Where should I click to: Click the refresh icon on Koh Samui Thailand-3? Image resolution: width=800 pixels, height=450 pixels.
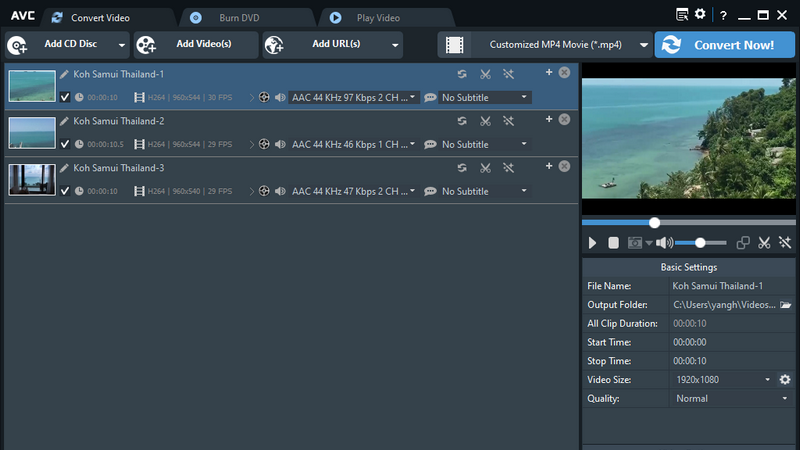pyautogui.click(x=462, y=168)
